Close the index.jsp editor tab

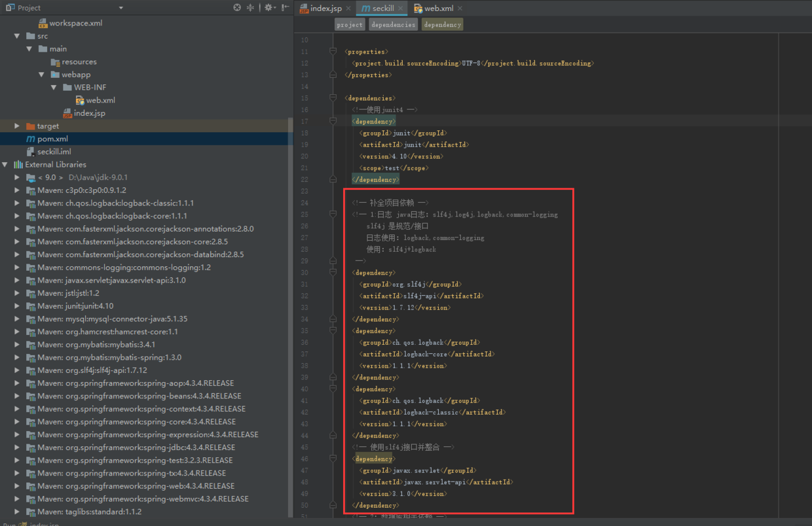coord(348,9)
